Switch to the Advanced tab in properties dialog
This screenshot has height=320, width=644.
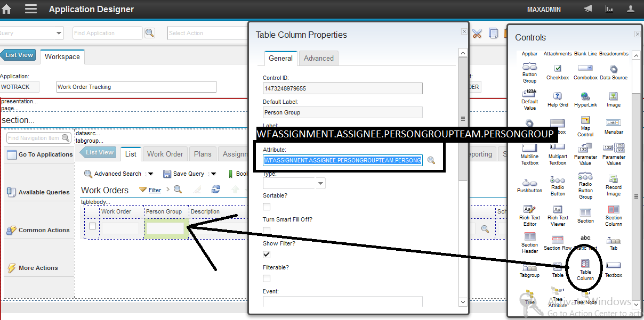coord(318,58)
